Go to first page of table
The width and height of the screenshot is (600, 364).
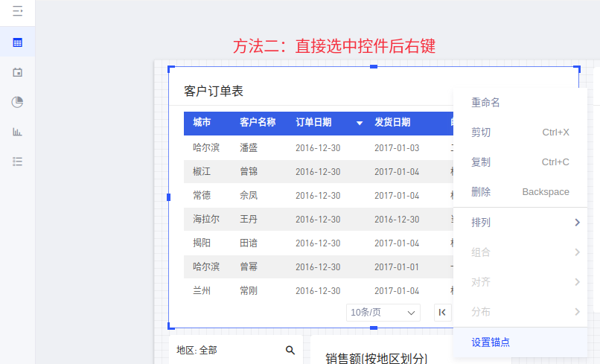[x=443, y=313]
